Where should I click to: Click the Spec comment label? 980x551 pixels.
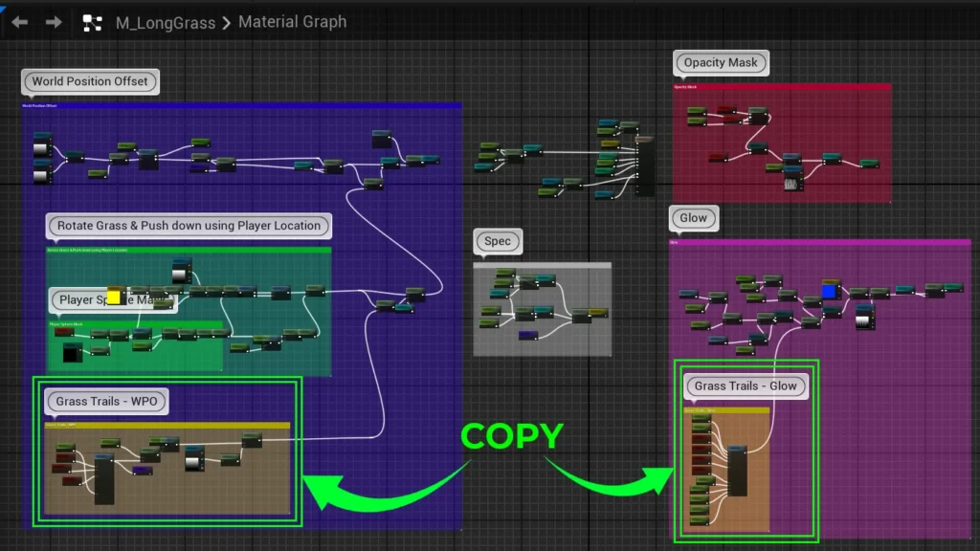coord(498,241)
